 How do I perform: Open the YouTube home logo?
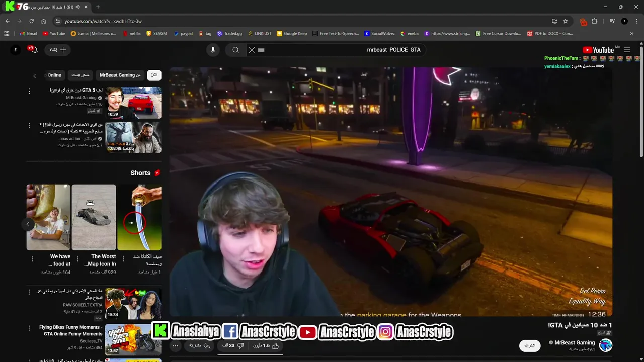point(598,50)
